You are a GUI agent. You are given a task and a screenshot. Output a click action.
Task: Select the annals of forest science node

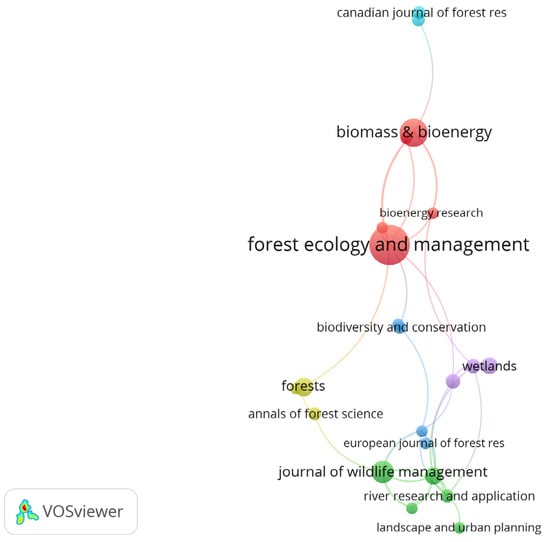314,414
